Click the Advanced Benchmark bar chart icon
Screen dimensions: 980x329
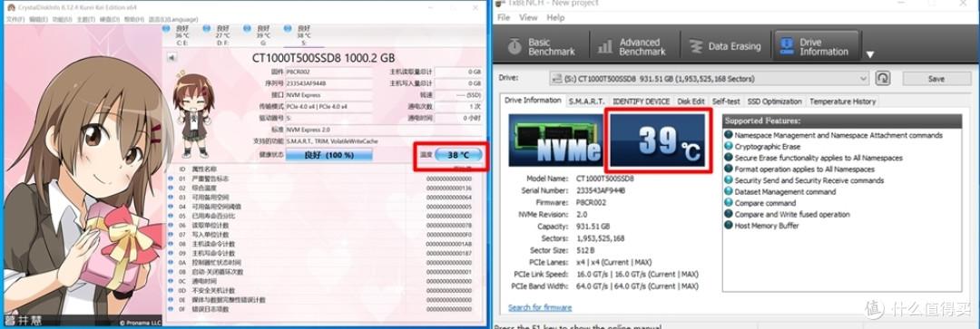tap(604, 46)
